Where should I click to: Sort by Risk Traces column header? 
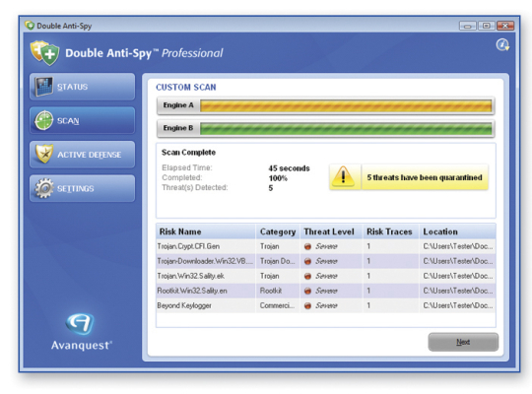[x=391, y=231]
